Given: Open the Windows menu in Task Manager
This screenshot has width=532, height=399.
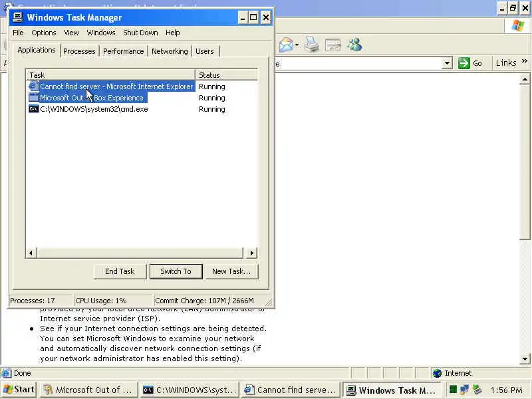Looking at the screenshot, I should [x=101, y=33].
